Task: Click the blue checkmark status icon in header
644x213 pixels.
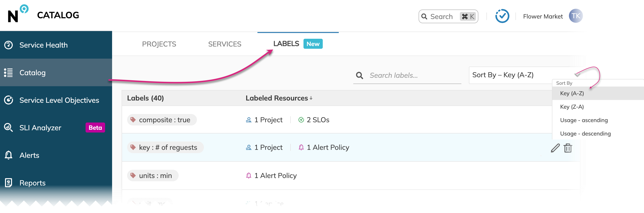Action: coord(502,16)
